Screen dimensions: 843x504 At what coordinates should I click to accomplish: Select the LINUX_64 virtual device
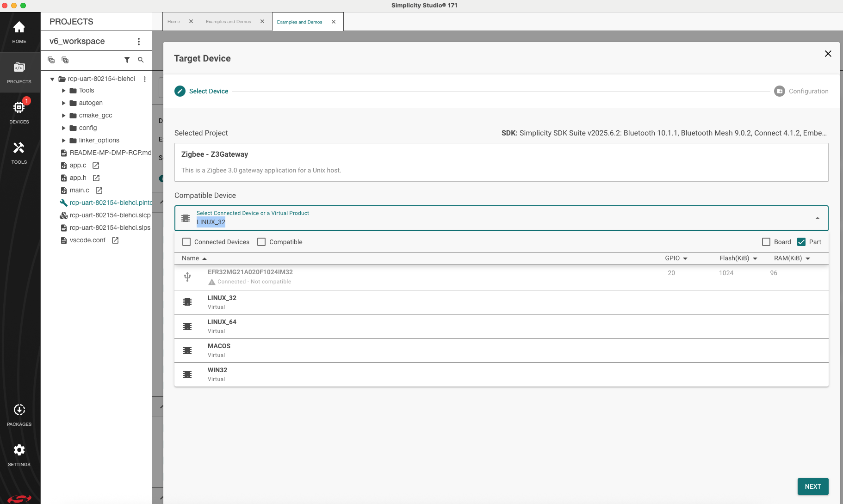pos(222,326)
